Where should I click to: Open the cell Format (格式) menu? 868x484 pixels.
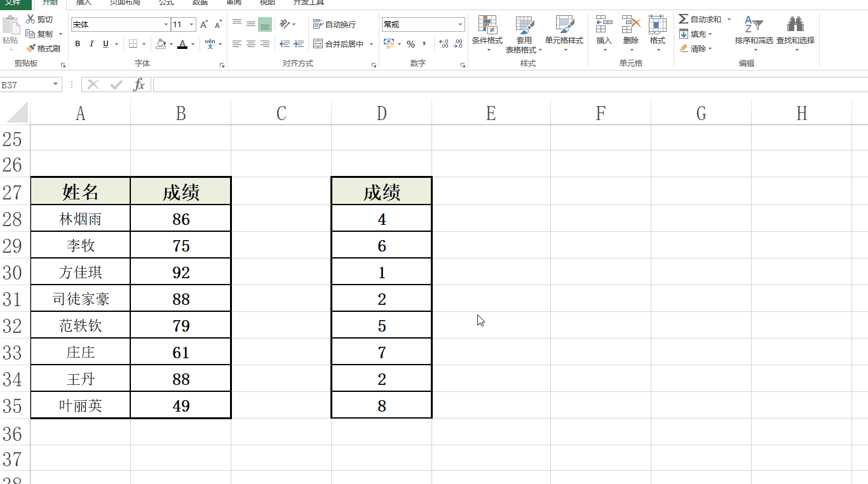(658, 34)
